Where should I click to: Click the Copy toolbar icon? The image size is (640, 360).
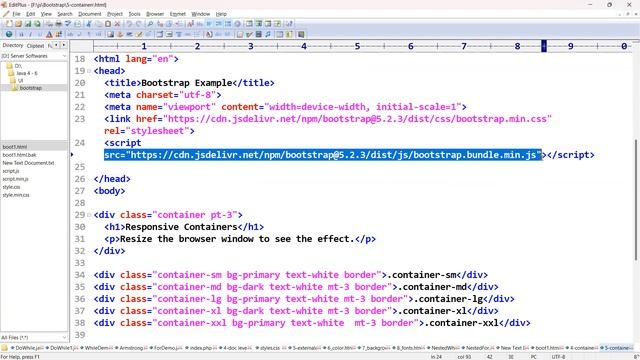pyautogui.click(x=98, y=24)
